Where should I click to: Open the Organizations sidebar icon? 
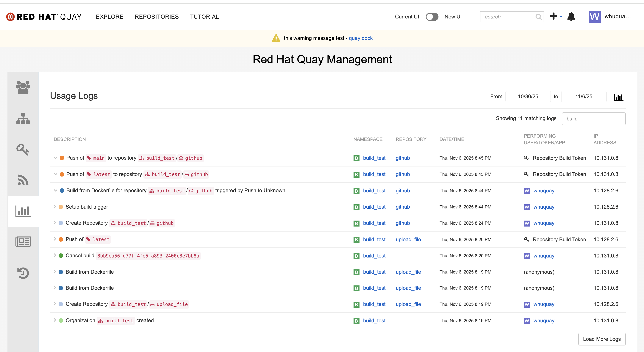click(23, 118)
